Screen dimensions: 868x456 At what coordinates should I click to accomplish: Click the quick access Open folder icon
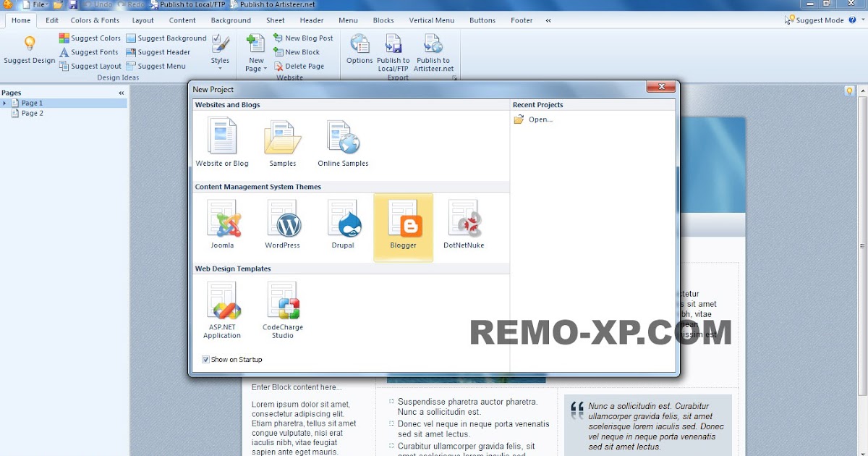coord(58,4)
